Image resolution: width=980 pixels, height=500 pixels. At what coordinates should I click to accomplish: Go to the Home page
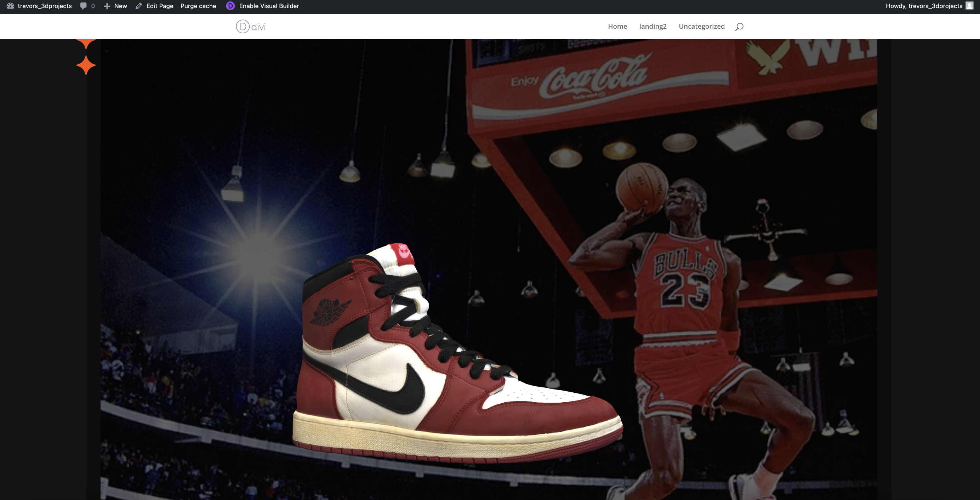[x=617, y=26]
